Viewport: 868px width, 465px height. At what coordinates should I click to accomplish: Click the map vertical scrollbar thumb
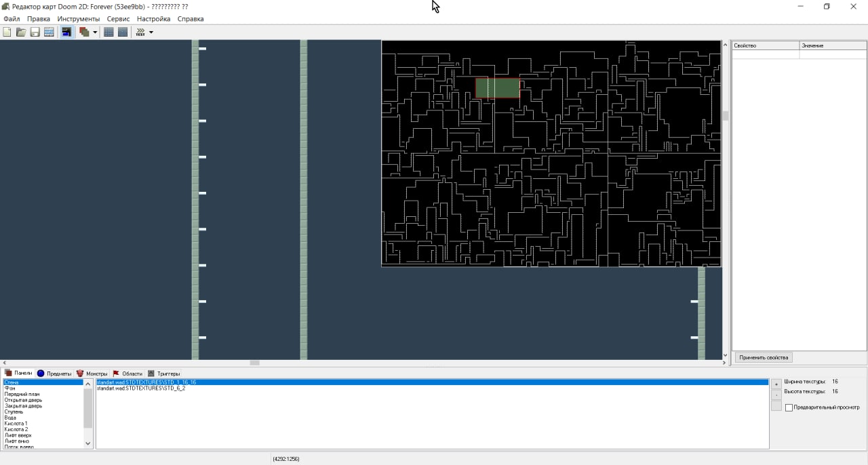click(725, 116)
